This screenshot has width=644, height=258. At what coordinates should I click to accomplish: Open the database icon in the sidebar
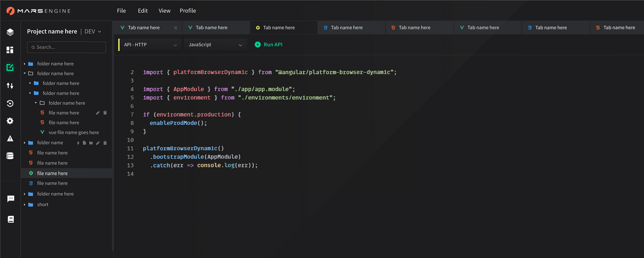(x=10, y=156)
